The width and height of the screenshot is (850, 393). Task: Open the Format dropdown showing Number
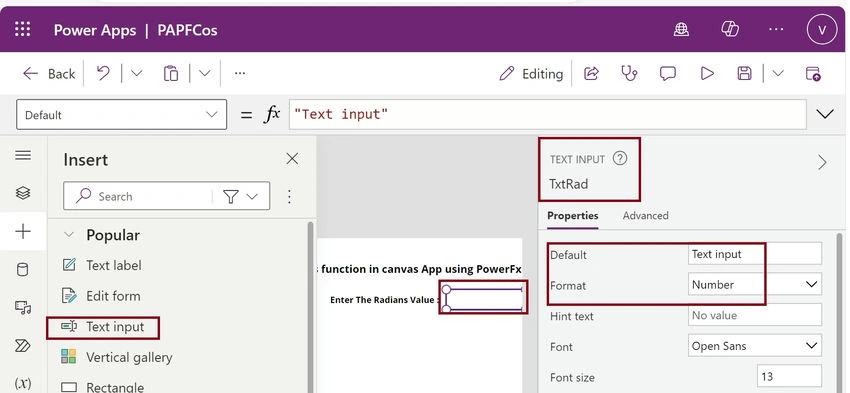(x=755, y=285)
